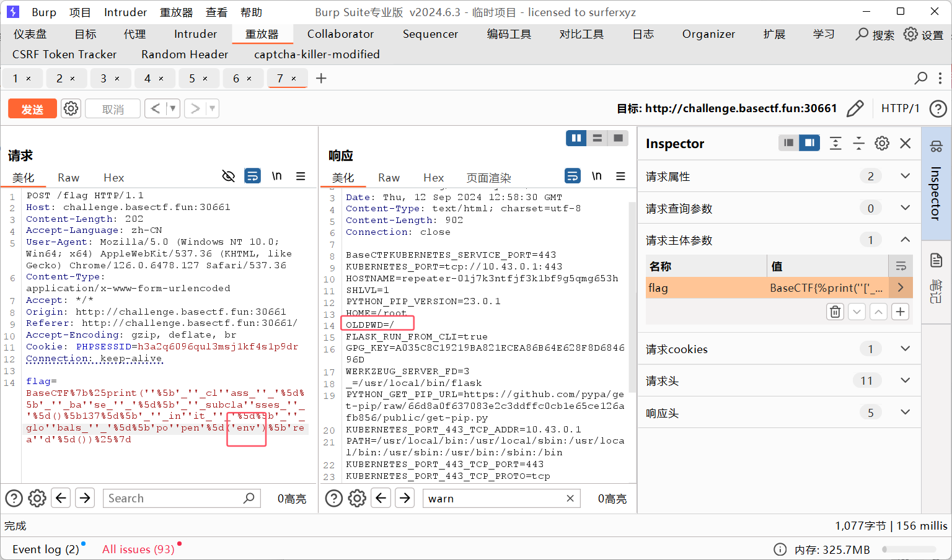Open the Collaborator tab
The width and height of the screenshot is (952, 560).
click(340, 34)
